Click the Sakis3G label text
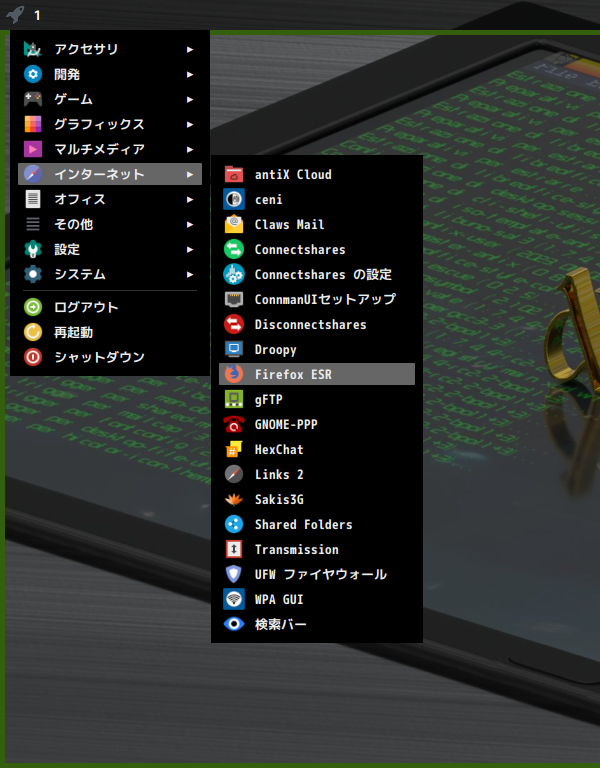600x768 pixels. (279, 499)
